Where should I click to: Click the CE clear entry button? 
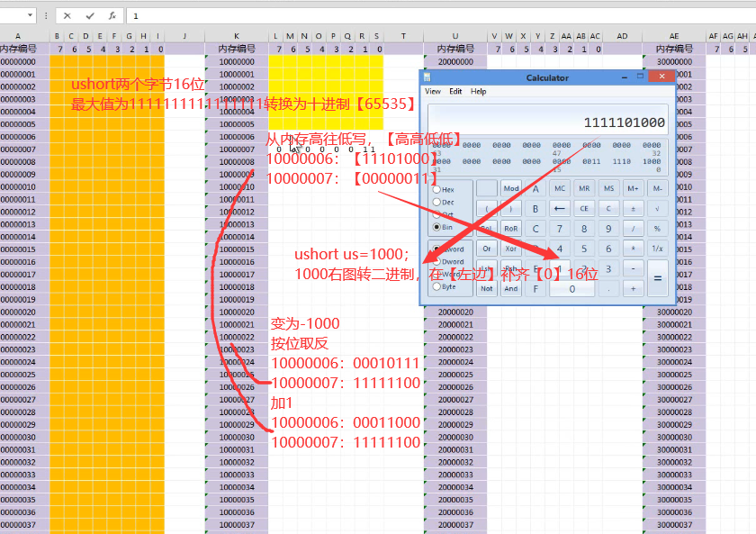tap(584, 208)
